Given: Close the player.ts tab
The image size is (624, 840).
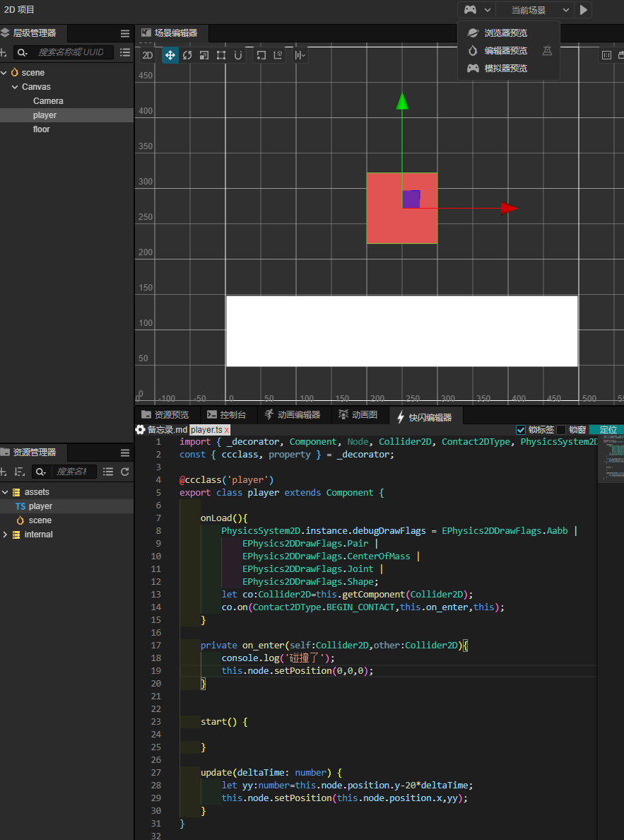Looking at the screenshot, I should tap(227, 430).
